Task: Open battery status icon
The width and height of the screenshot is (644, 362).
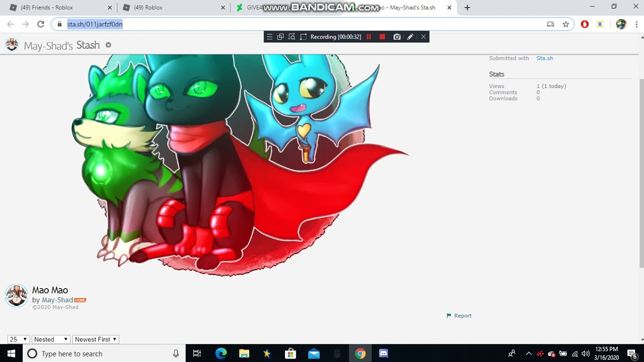Action: 563,353
